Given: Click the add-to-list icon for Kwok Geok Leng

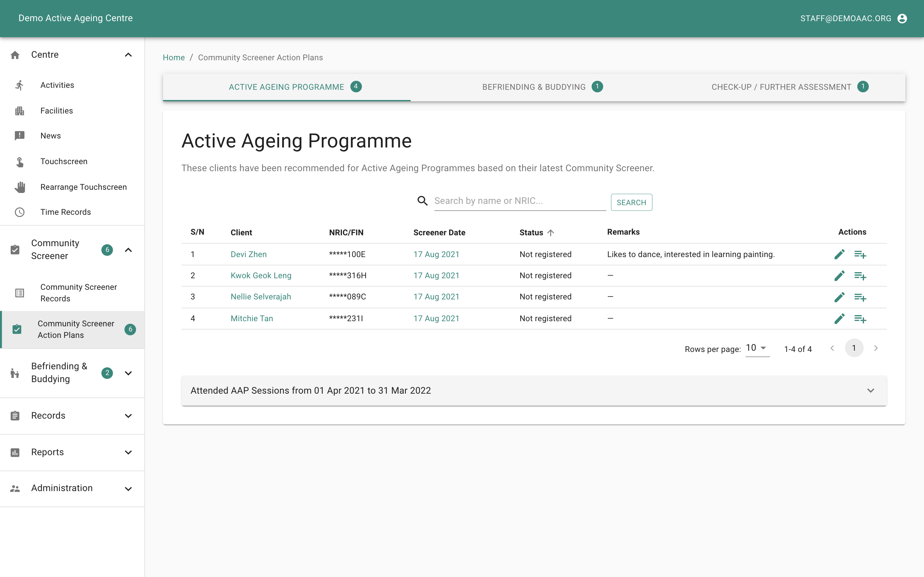Looking at the screenshot, I should [860, 276].
